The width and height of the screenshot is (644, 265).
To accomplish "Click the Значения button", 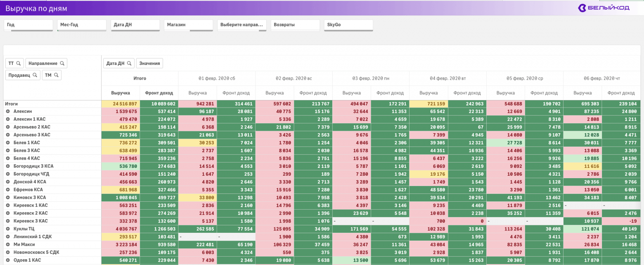I will 150,63.
